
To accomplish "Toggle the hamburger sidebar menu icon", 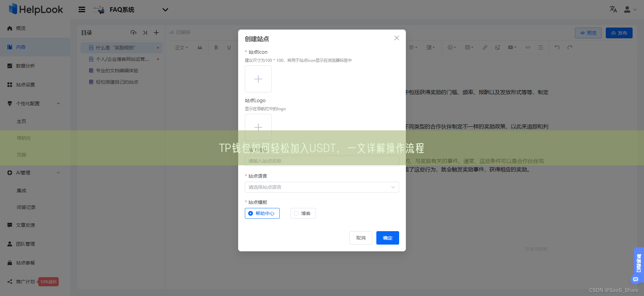I will (82, 9).
